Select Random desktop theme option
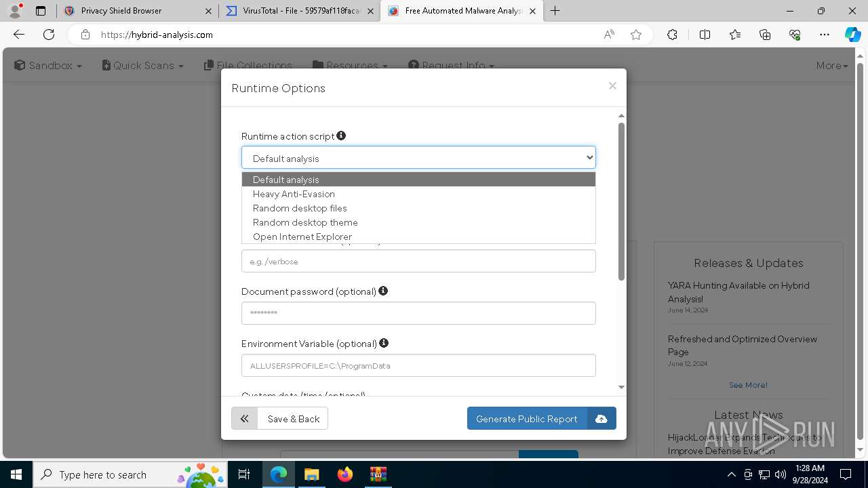The width and height of the screenshot is (868, 488). pyautogui.click(x=418, y=222)
